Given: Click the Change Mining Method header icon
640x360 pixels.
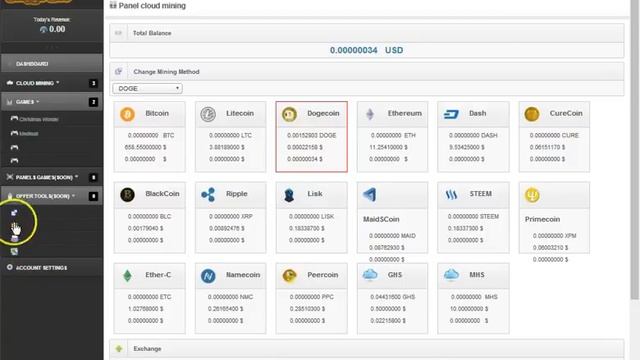Looking at the screenshot, I should click(x=118, y=71).
